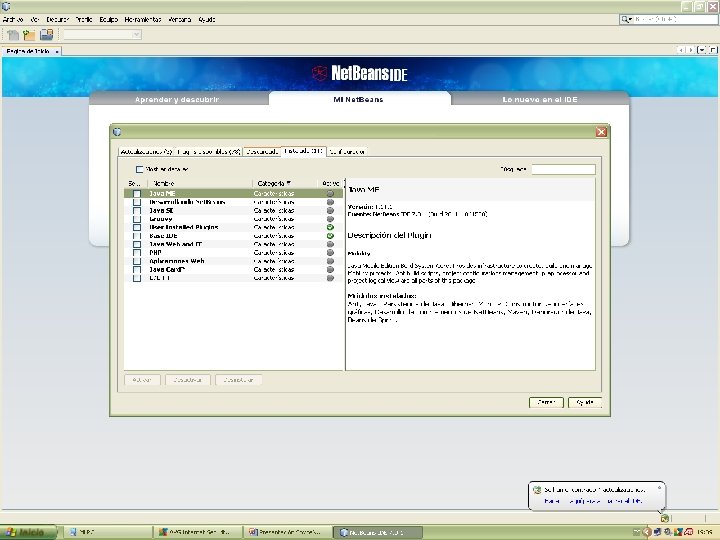Close the updates notification balloon

point(659,488)
